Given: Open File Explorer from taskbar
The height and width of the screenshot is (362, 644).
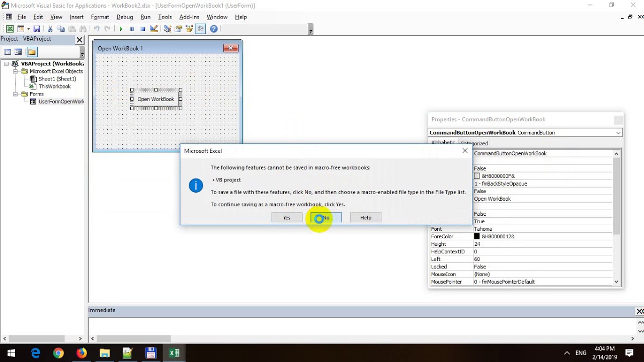Looking at the screenshot, I should [x=105, y=353].
